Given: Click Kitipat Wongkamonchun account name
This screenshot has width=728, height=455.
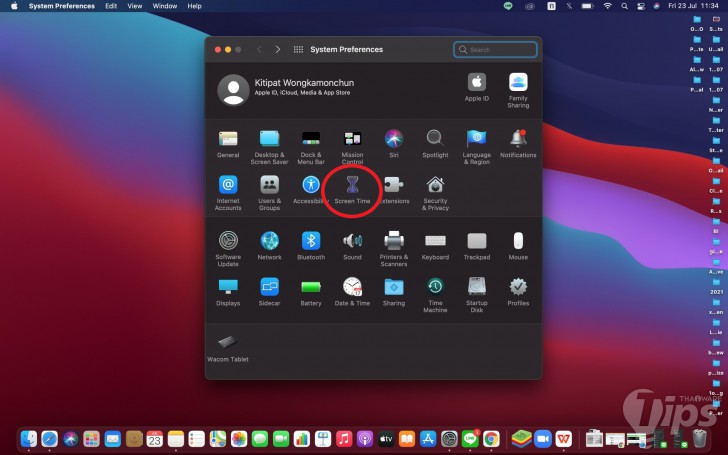Looking at the screenshot, I should (304, 83).
